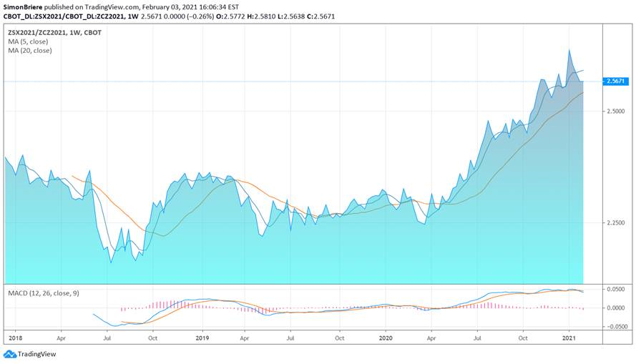The height and width of the screenshot is (364, 636).
Task: Click the 2020 label on time axis
Action: (x=386, y=337)
